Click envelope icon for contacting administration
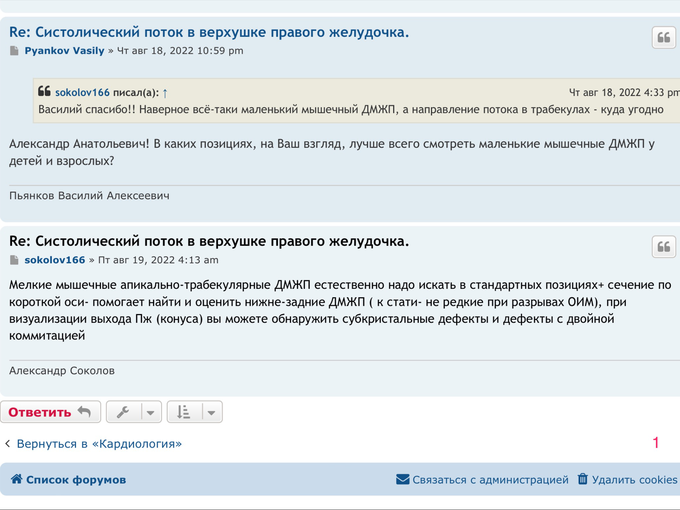 coord(402,479)
